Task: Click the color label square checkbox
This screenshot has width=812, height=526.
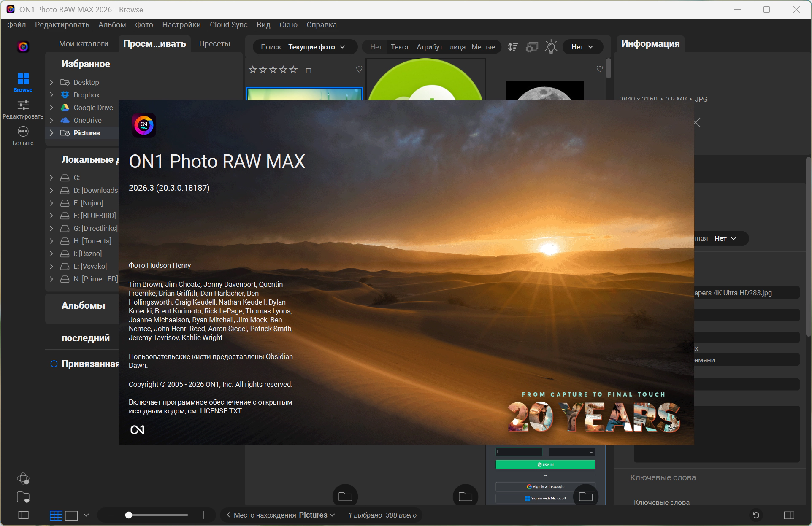Action: pyautogui.click(x=309, y=70)
